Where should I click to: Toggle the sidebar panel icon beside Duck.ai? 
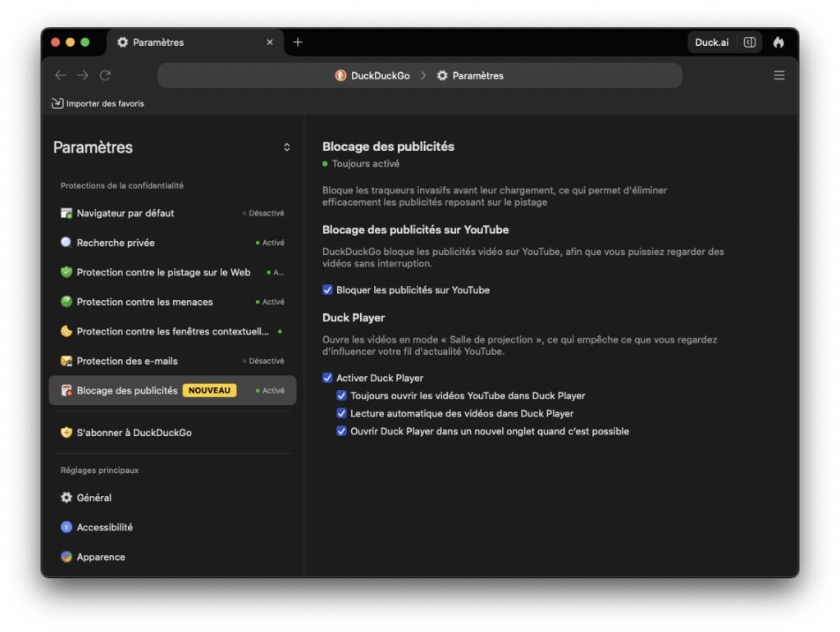click(750, 43)
